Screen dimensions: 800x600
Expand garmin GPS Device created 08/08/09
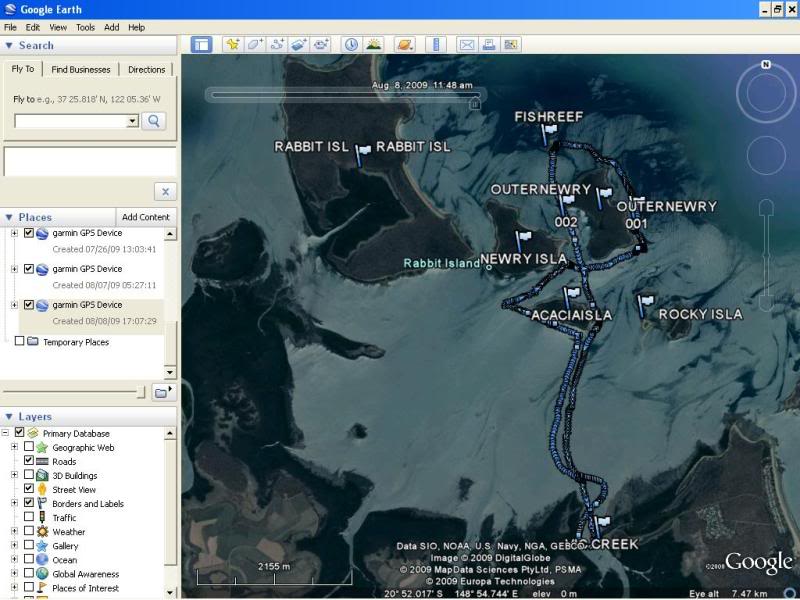click(x=14, y=305)
